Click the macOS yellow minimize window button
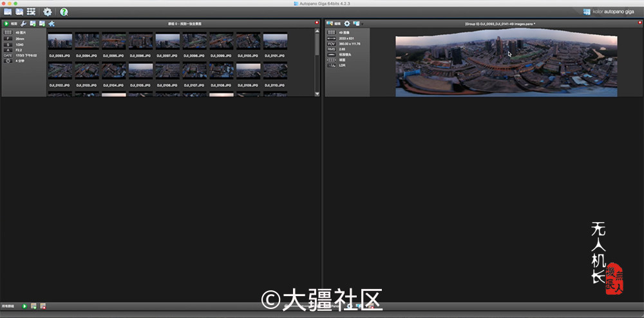 click(x=10, y=3)
